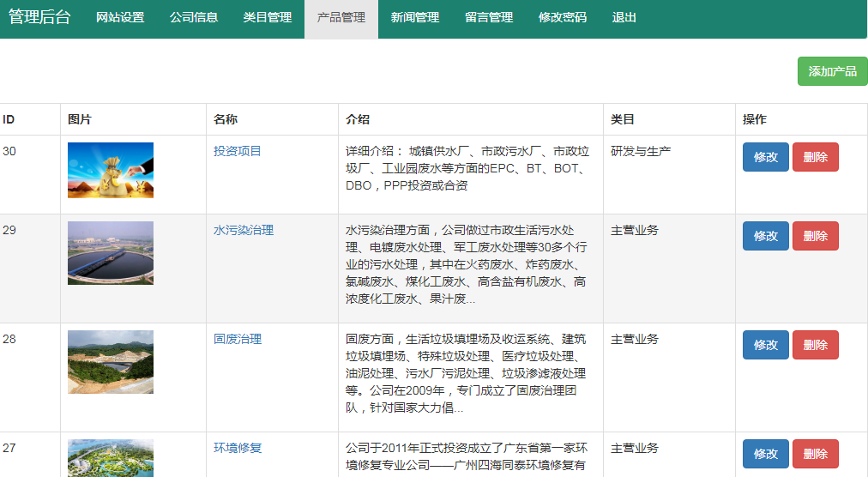Open the 管理后台 brand link
This screenshot has width=868, height=477.
coord(39,17)
